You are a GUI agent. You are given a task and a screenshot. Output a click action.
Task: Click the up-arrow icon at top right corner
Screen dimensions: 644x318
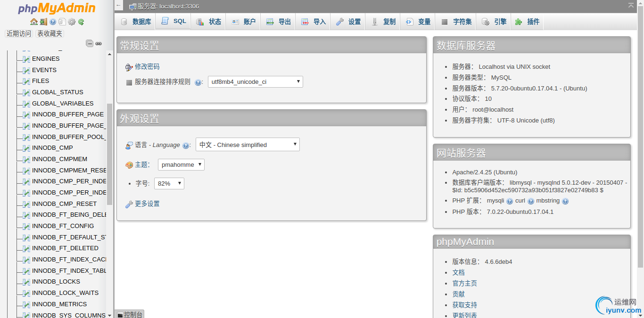631,5
